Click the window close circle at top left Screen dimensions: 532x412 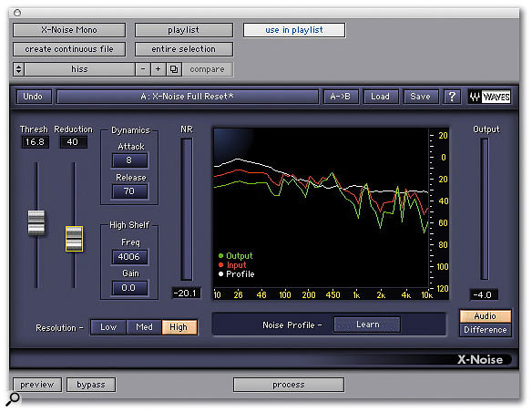pos(17,13)
